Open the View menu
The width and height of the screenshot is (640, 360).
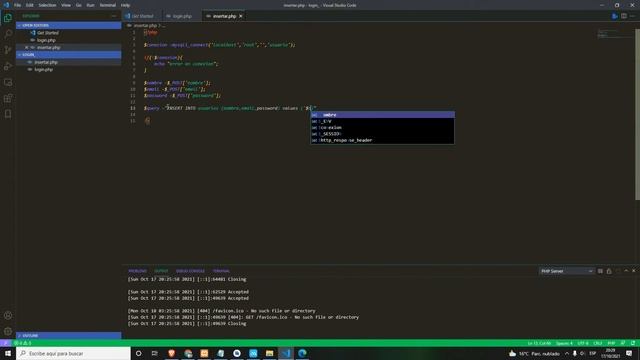click(66, 5)
